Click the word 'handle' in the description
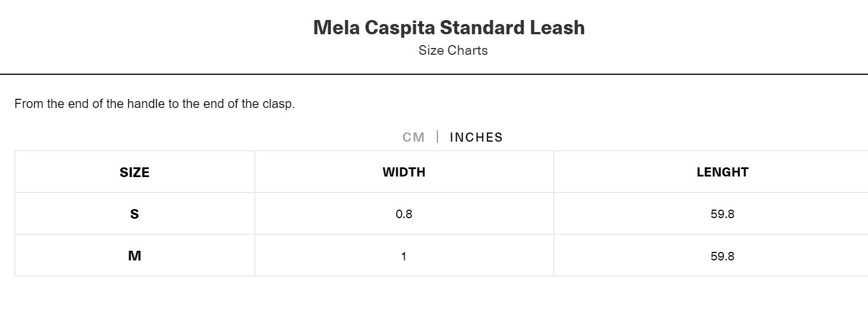 coord(146,104)
